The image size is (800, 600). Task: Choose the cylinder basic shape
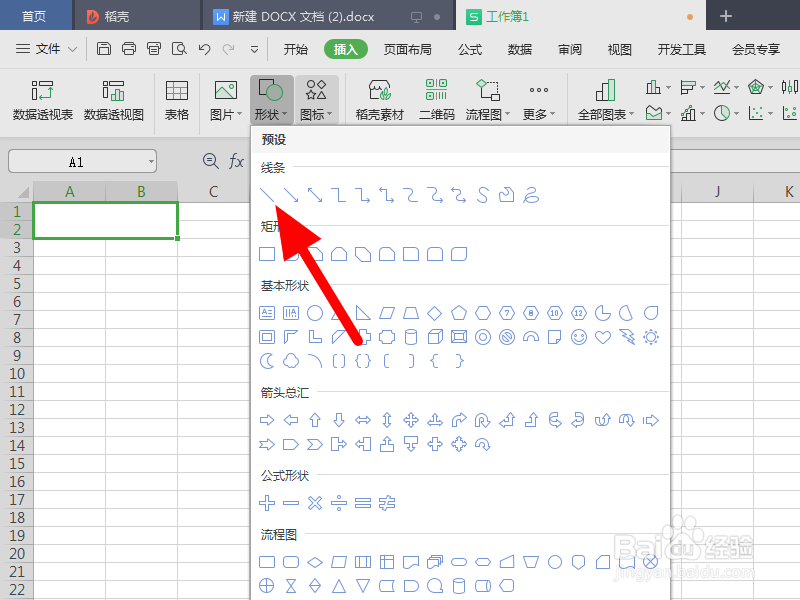411,337
